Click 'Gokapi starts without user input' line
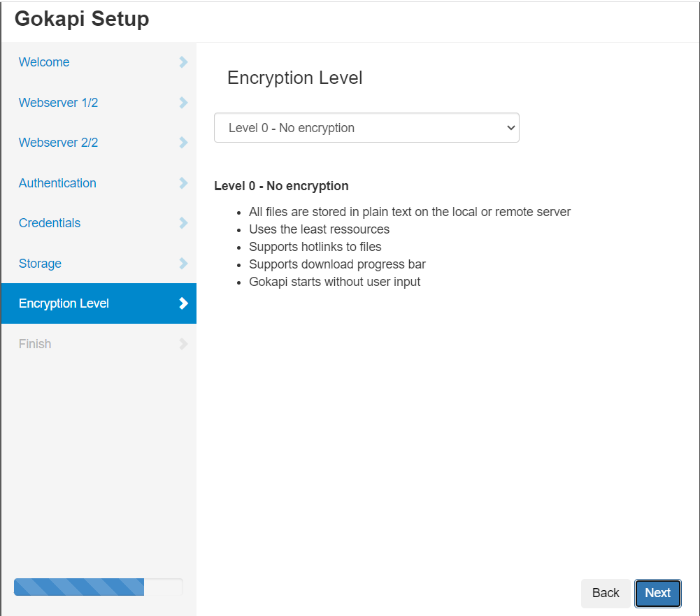 coord(335,282)
